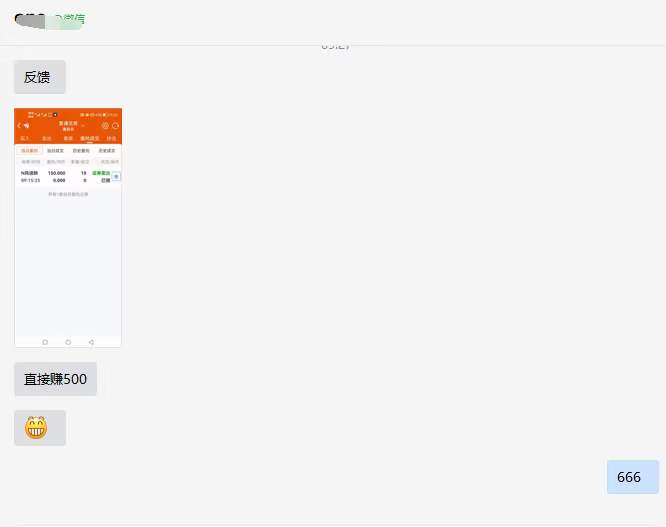Tap the Android square recent-apps icon

45,342
